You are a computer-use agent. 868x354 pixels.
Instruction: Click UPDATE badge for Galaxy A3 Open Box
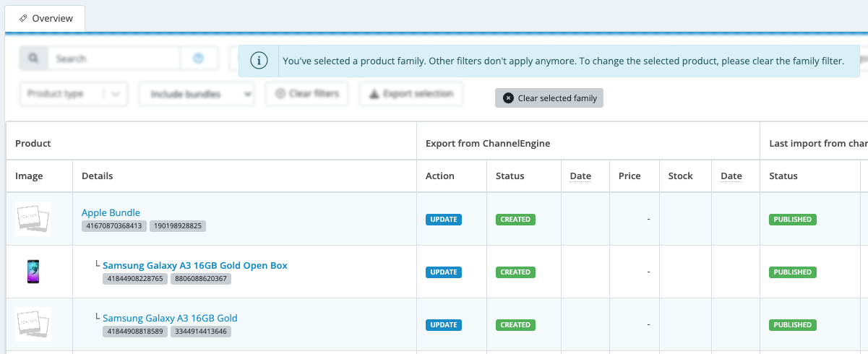coord(444,272)
